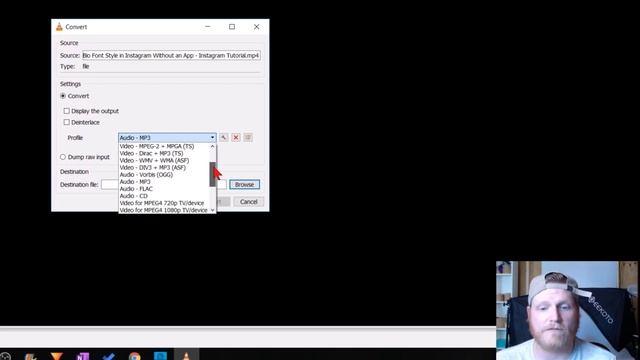Choose Audio - CD profile
This screenshot has height=360, width=640.
[164, 196]
